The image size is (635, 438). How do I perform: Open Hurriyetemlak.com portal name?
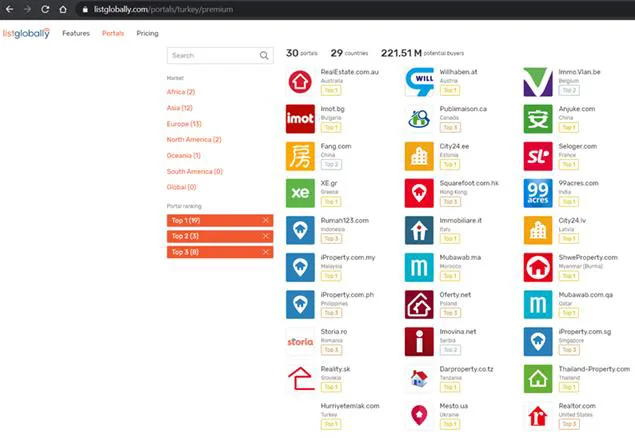point(350,406)
